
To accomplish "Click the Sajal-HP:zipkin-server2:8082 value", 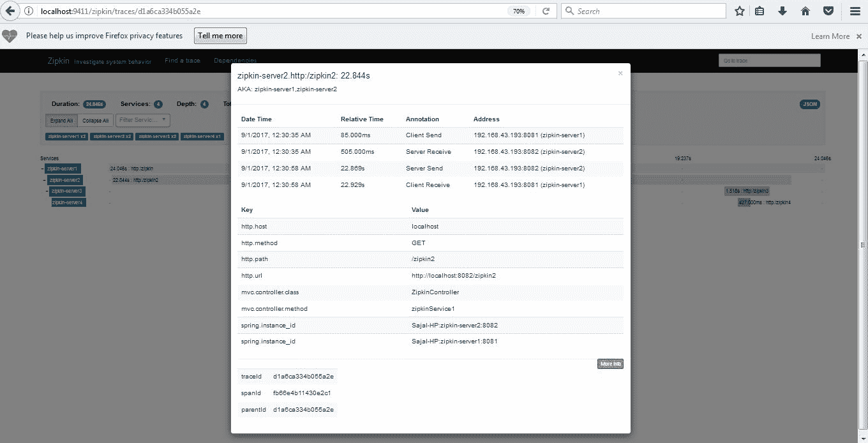I will (454, 326).
